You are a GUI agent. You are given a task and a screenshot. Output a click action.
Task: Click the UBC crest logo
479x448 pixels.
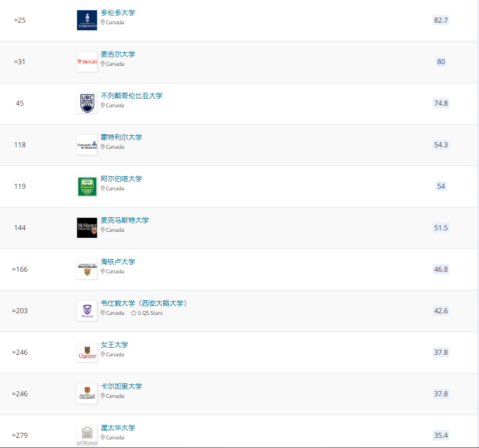point(87,104)
